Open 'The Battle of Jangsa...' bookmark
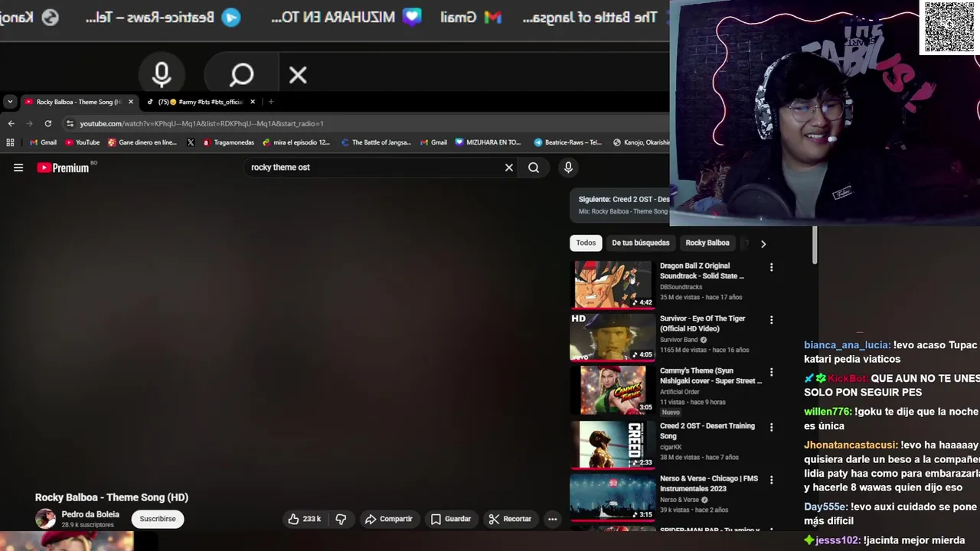980x551 pixels. tap(376, 142)
